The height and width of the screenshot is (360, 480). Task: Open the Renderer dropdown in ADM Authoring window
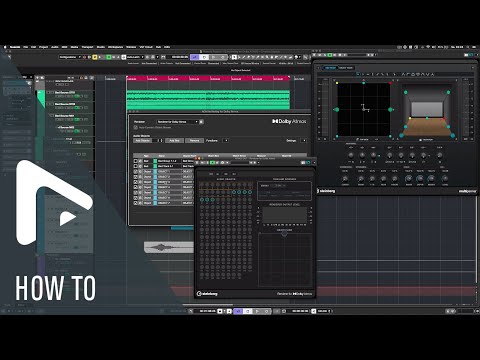(178, 122)
